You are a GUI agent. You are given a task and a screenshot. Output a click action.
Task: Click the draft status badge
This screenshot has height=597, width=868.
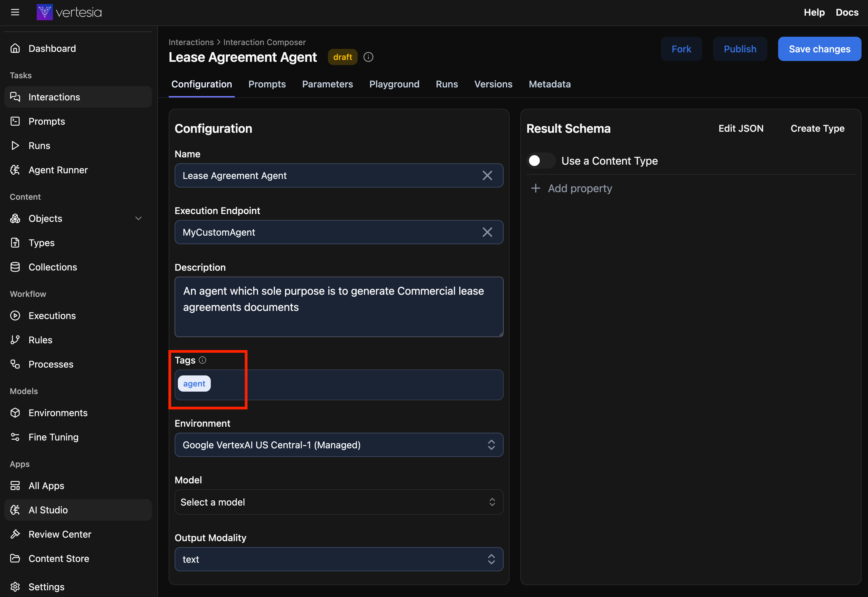click(342, 57)
